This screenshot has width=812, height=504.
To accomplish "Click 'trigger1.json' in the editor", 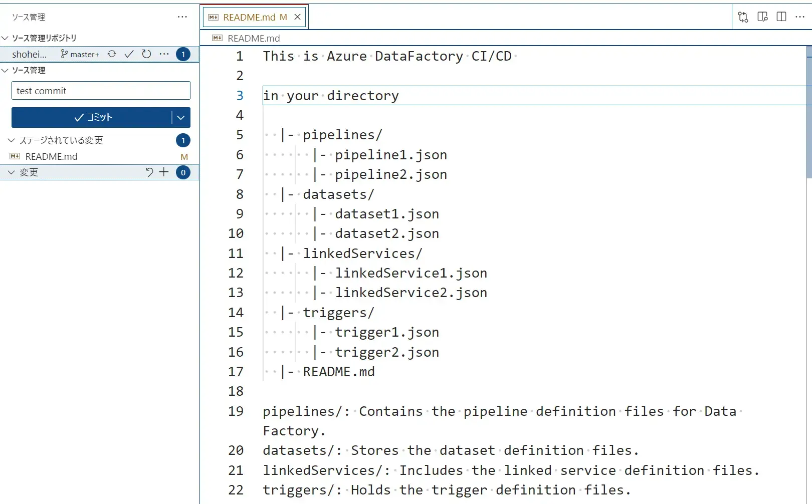I will [387, 332].
